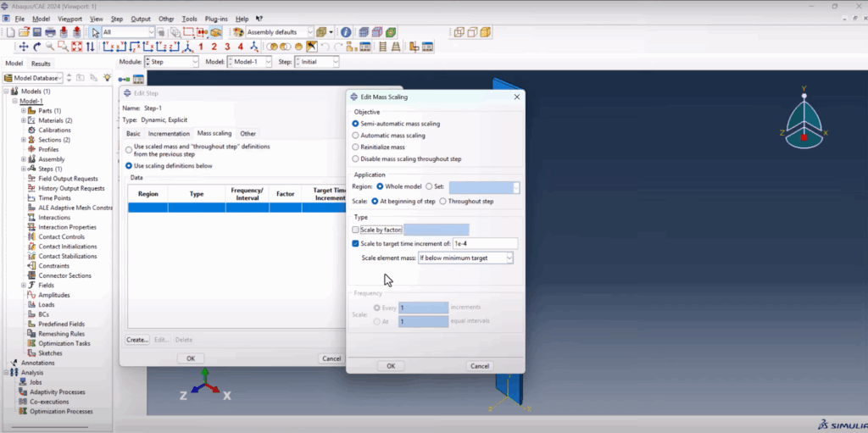
Task: Open the Module dropdown
Action: point(171,62)
